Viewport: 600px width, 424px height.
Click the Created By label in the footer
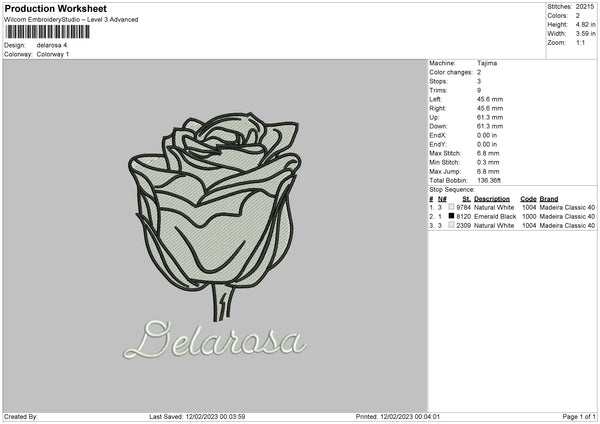click(21, 416)
